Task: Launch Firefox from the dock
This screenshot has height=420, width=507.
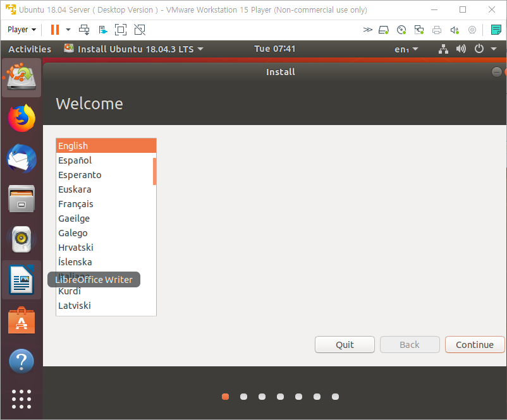Action: click(x=21, y=118)
